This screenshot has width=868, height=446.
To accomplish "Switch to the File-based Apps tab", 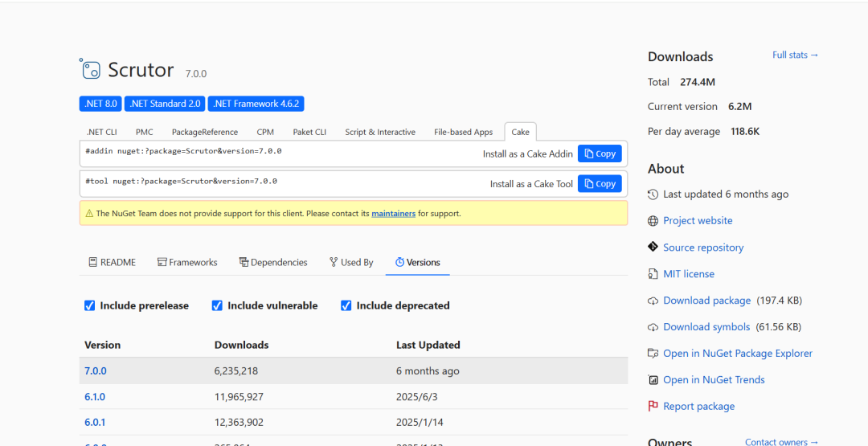I will tap(464, 133).
